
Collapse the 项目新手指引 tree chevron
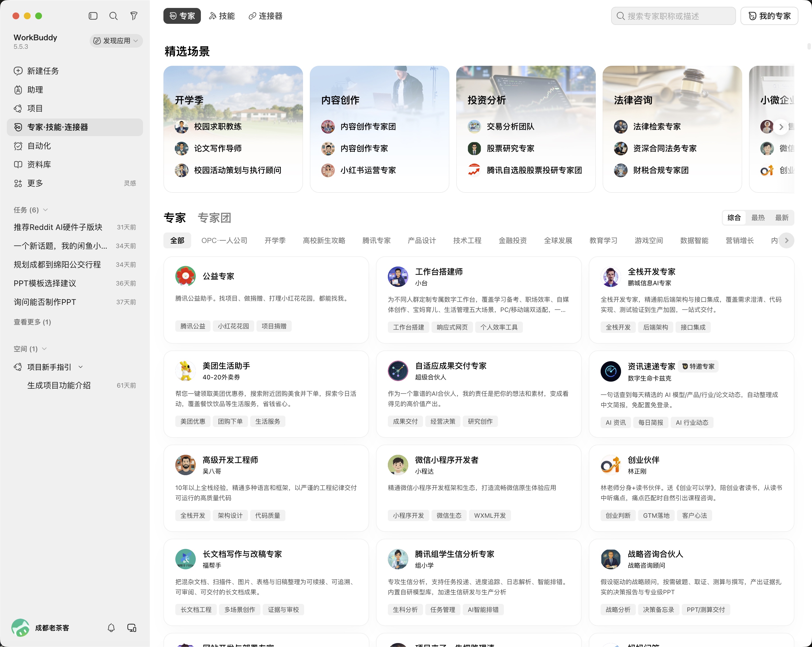[81, 367]
